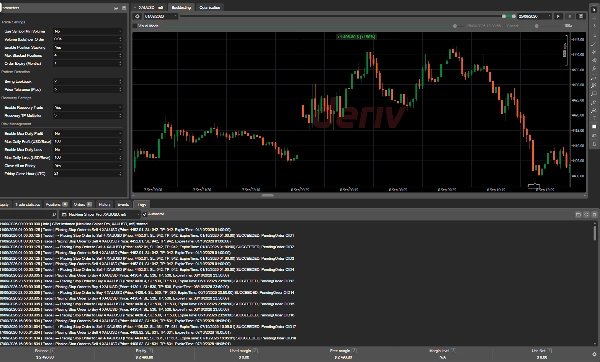This screenshot has height=362, width=600.
Task: Open the Events tab
Action: (x=123, y=204)
